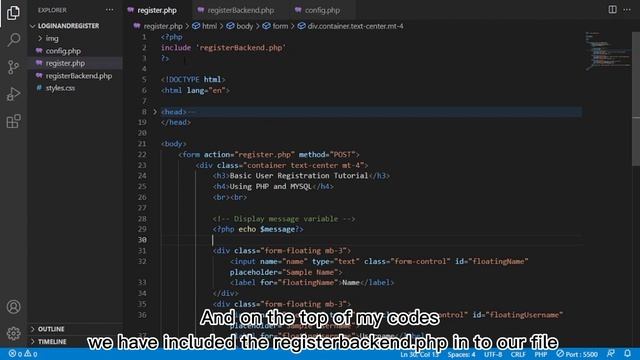Screen dimensions: 640x360
Task: Open the Extensions view
Action: [x=13, y=121]
